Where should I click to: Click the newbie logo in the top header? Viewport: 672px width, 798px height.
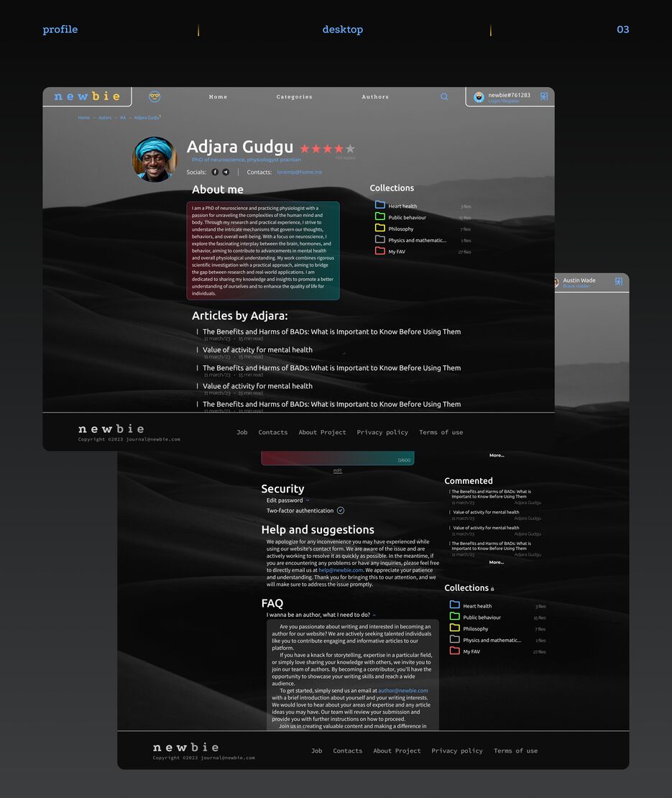point(87,96)
